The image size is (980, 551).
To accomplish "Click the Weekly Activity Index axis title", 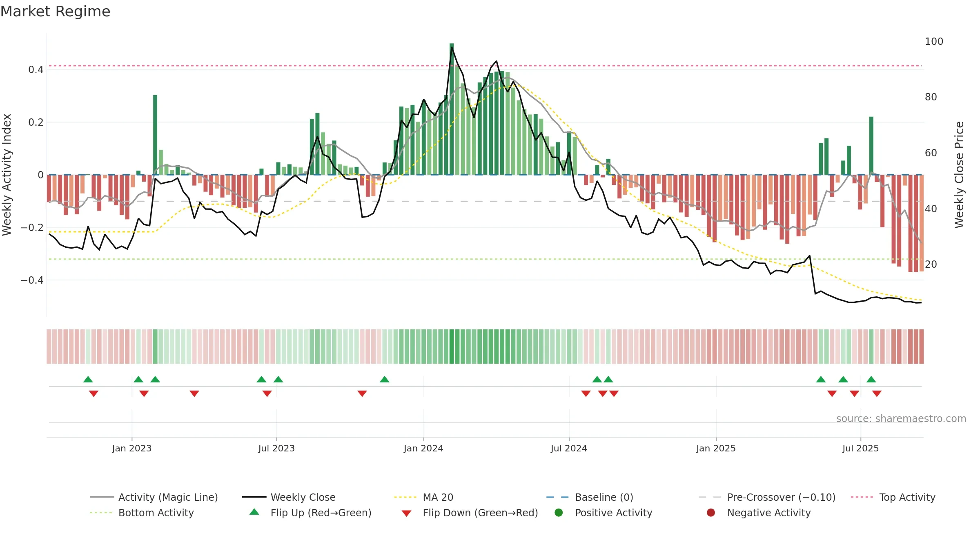I will (7, 175).
